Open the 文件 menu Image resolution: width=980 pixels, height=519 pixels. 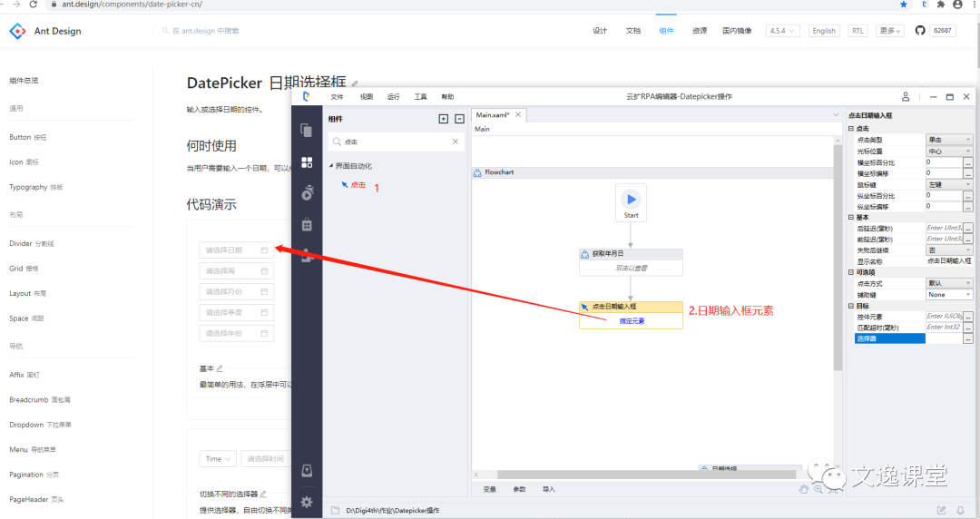(337, 96)
